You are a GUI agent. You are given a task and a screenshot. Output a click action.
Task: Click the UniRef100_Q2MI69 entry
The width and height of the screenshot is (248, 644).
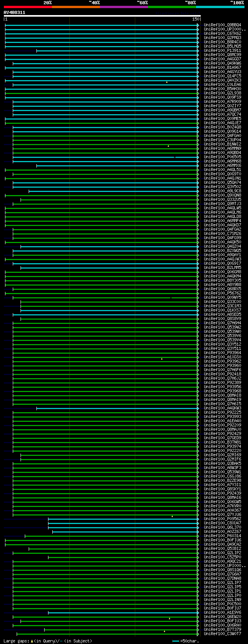[222, 455]
